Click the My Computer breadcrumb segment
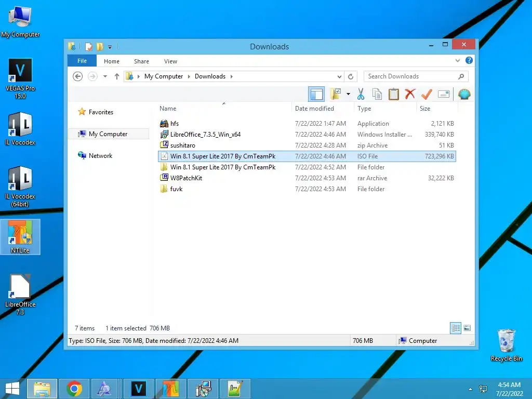The height and width of the screenshot is (399, 532). pyautogui.click(x=164, y=76)
